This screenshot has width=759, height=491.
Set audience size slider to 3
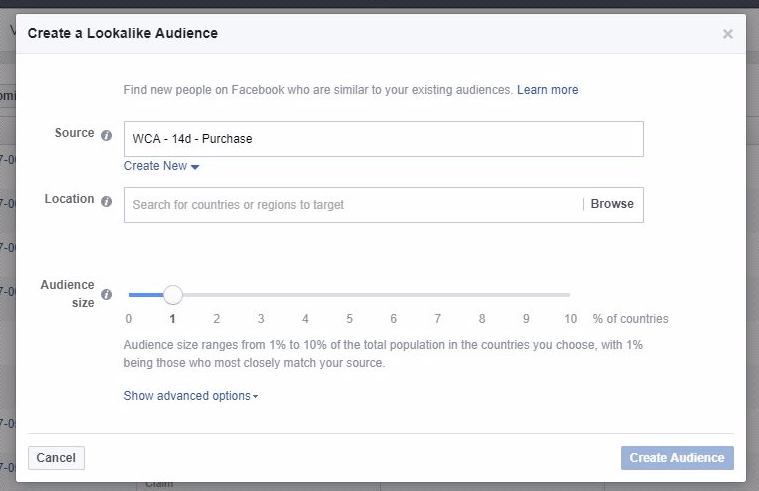point(261,294)
